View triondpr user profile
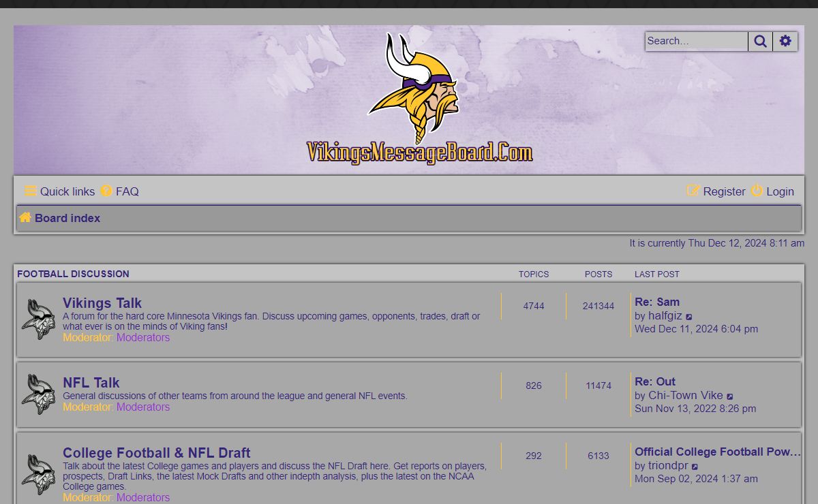The height and width of the screenshot is (504, 818). click(x=668, y=466)
